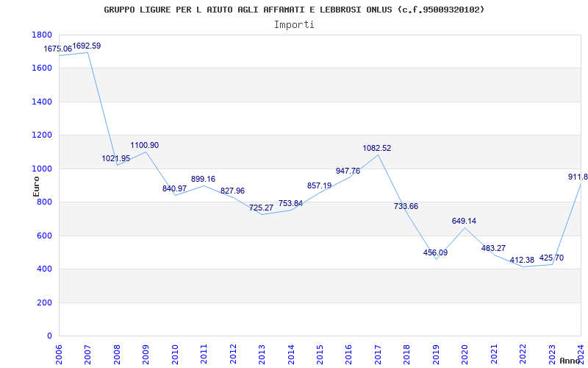Click the 2011 year axis label
The image size is (588, 368).
[x=204, y=355]
